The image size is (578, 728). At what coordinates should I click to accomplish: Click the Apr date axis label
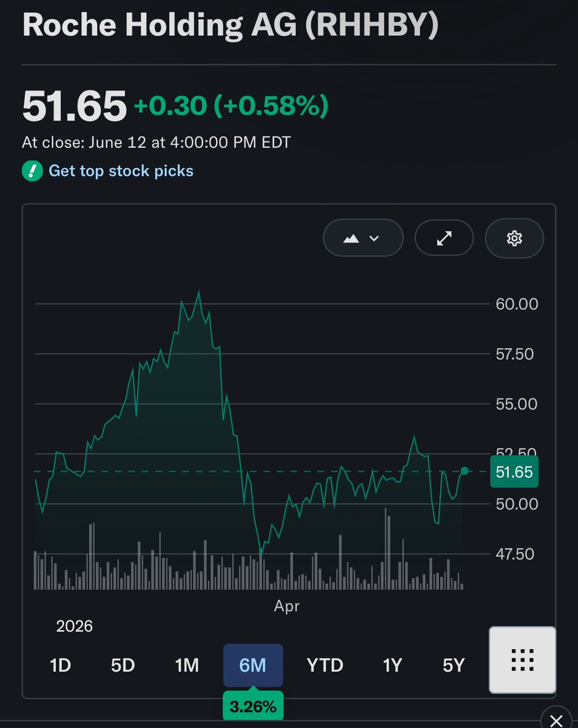[287, 605]
